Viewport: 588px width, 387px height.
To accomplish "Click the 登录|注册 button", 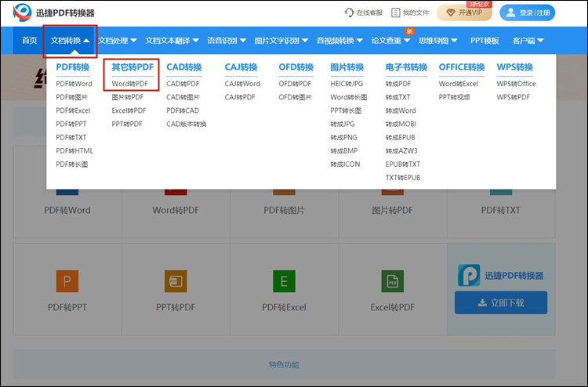I will coord(528,13).
